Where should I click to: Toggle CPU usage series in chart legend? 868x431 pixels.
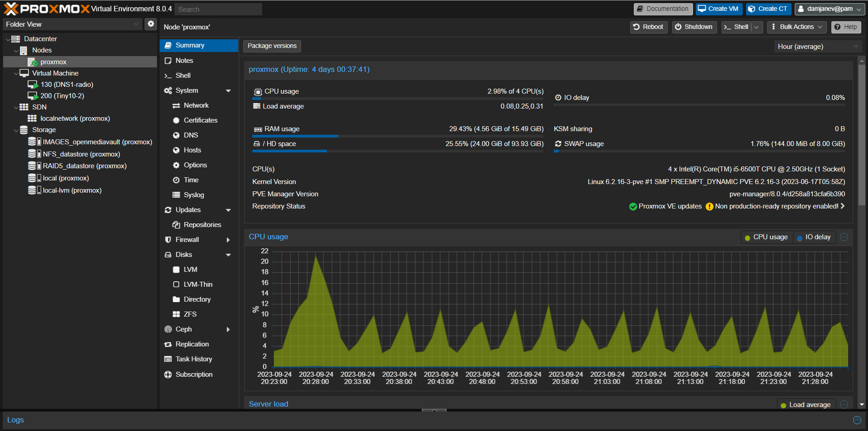(x=766, y=237)
